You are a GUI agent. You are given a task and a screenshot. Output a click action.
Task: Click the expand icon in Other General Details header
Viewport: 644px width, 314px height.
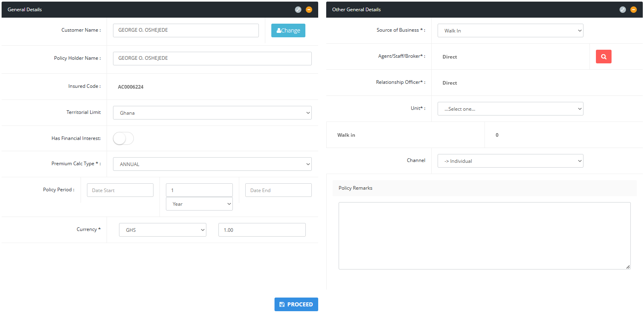(622, 10)
